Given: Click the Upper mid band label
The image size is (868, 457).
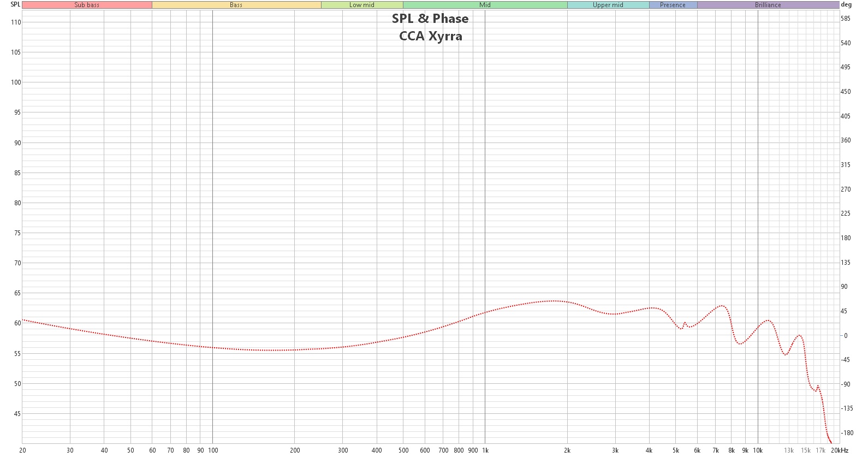Looking at the screenshot, I should (x=608, y=5).
